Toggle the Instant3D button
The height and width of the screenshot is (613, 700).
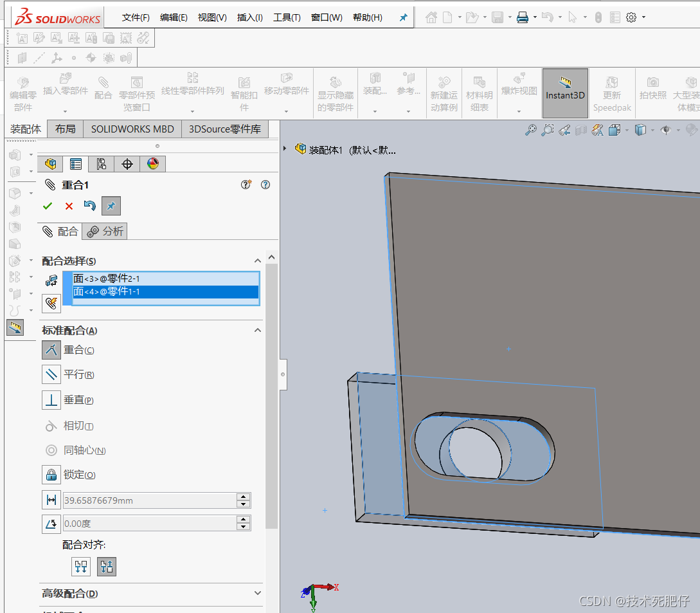[565, 93]
